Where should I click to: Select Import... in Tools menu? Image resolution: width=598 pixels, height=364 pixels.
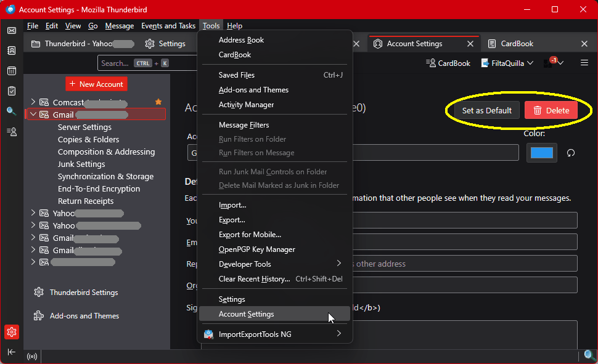click(x=274, y=205)
